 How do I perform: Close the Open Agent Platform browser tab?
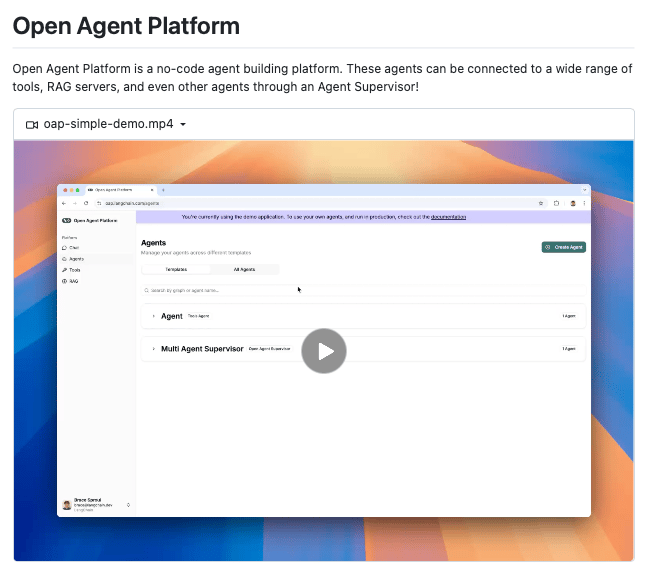pos(152,190)
